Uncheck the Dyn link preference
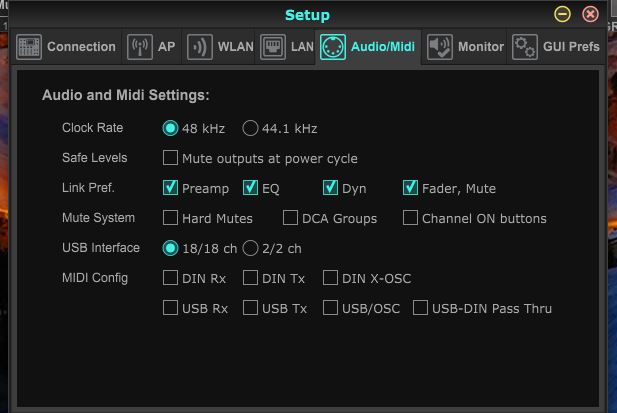This screenshot has height=413, width=617. point(330,188)
